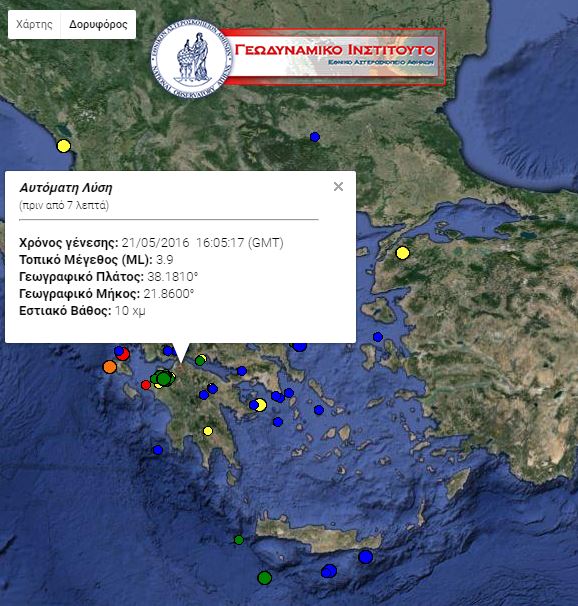Click the Εστιακό Βάθος value 10 χμ
Image resolution: width=578 pixels, height=606 pixels.
click(130, 311)
